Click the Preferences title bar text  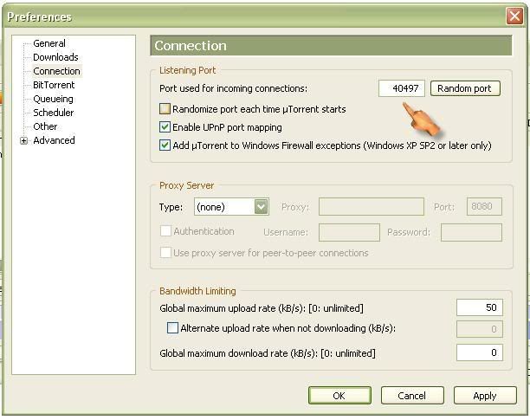click(40, 16)
